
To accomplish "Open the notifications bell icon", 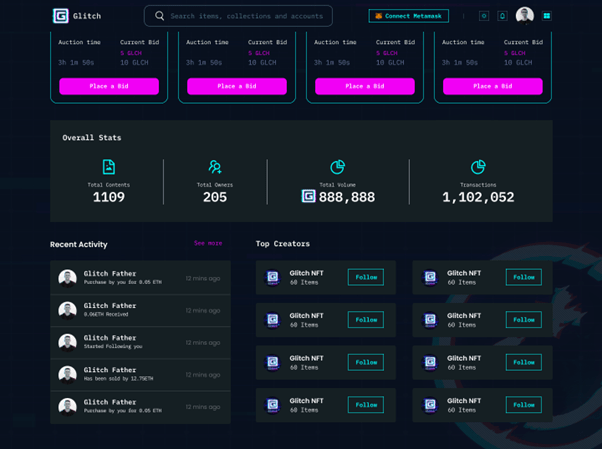I will 502,16.
